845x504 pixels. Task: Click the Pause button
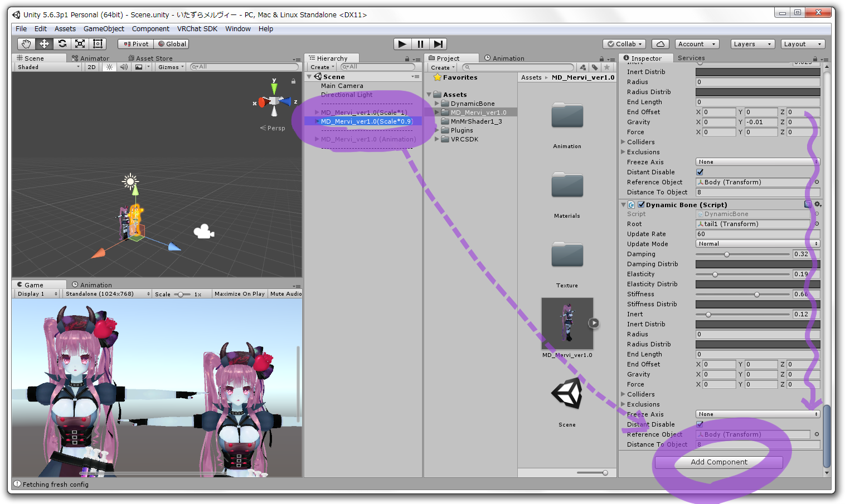tap(420, 44)
